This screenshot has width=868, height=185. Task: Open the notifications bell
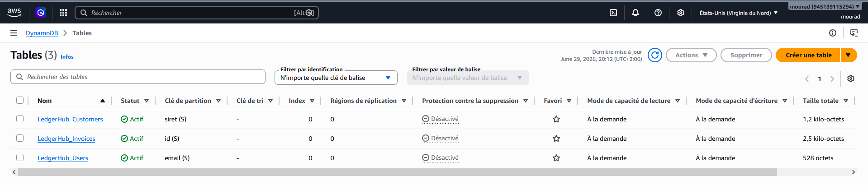[x=636, y=13]
